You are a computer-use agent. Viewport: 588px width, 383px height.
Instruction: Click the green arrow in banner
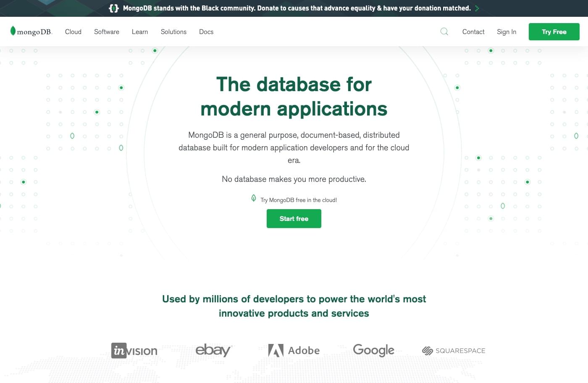coord(477,8)
